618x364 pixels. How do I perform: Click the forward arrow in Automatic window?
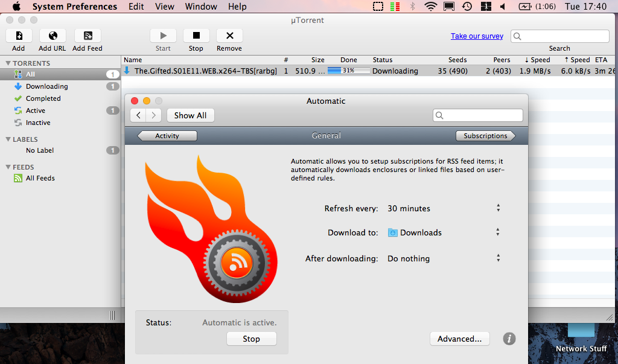coord(153,115)
